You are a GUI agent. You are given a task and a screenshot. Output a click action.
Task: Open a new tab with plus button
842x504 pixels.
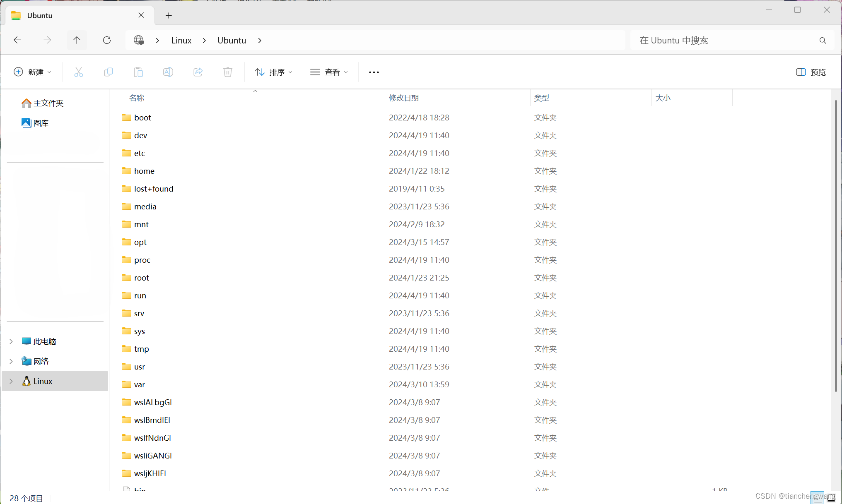coord(169,15)
